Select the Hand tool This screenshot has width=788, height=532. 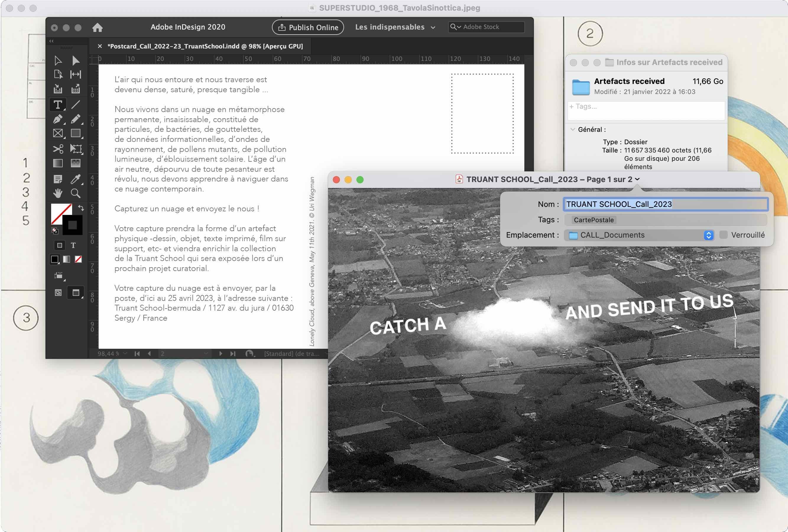click(58, 193)
